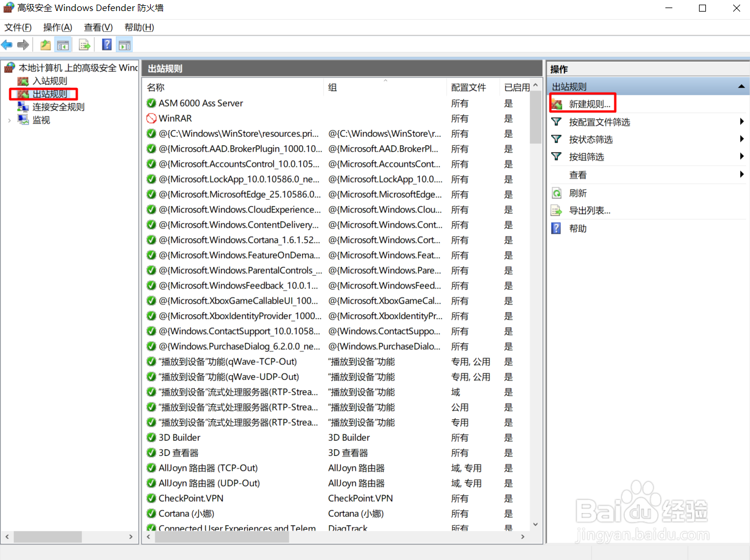This screenshot has width=750, height=560.
Task: Click 查看 action entry
Action: coord(578,174)
